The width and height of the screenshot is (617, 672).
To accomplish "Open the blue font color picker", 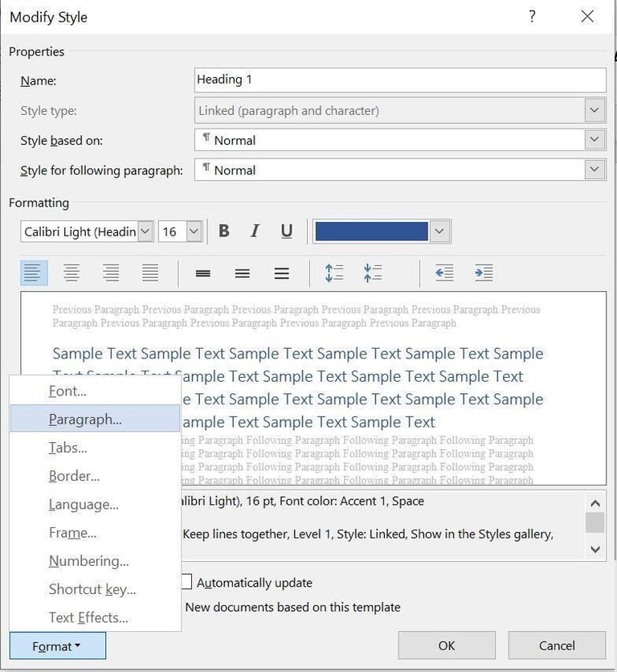I will click(x=439, y=232).
